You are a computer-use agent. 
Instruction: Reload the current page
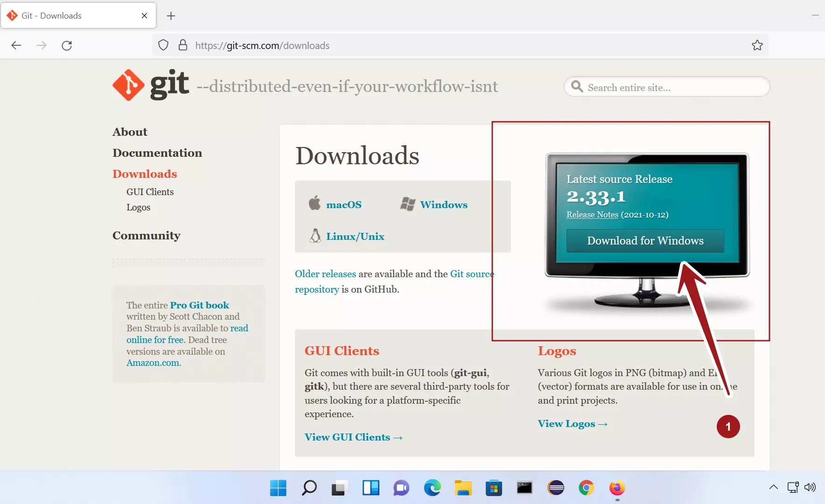pos(67,45)
